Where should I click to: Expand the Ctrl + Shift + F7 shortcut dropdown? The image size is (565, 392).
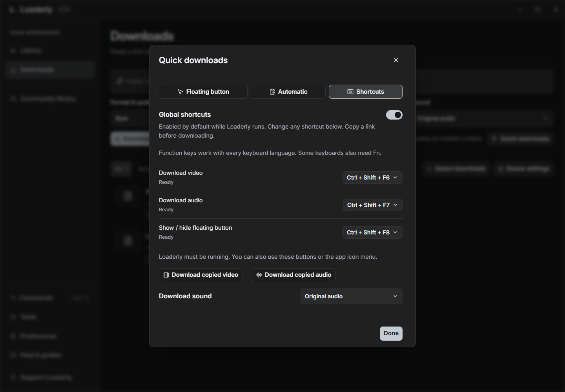(x=373, y=205)
